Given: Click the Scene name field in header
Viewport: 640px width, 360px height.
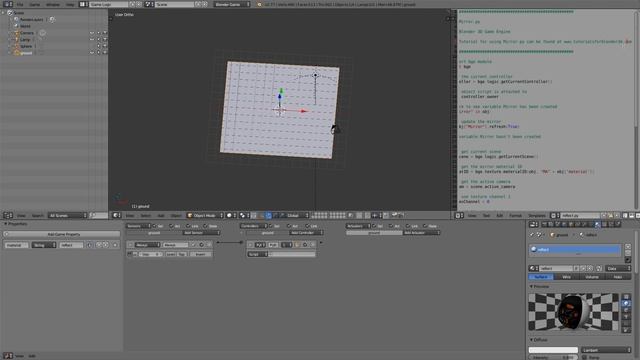Looking at the screenshot, I should click(x=174, y=4).
